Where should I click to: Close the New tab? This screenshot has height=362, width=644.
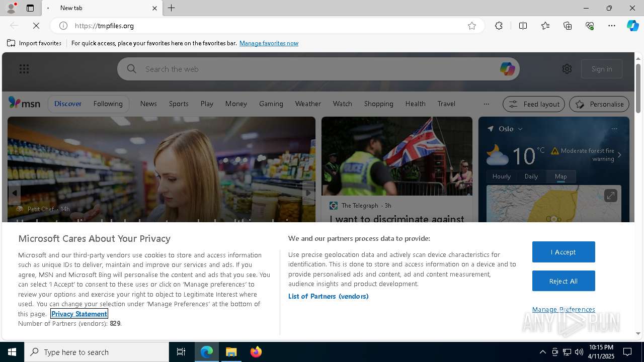click(154, 8)
